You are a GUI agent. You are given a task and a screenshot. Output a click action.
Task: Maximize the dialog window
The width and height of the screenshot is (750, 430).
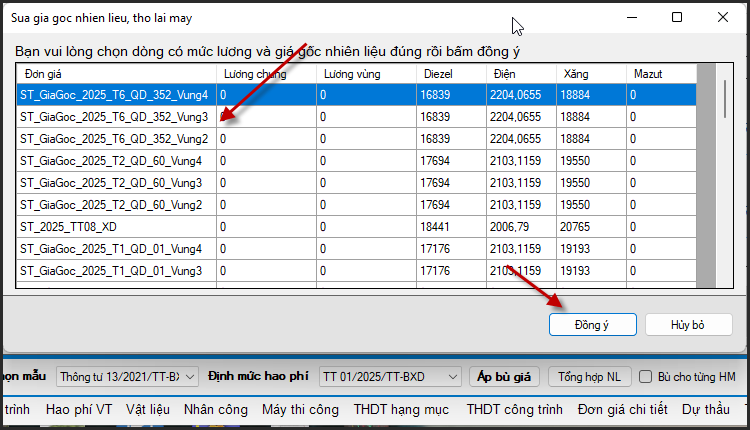pos(677,17)
